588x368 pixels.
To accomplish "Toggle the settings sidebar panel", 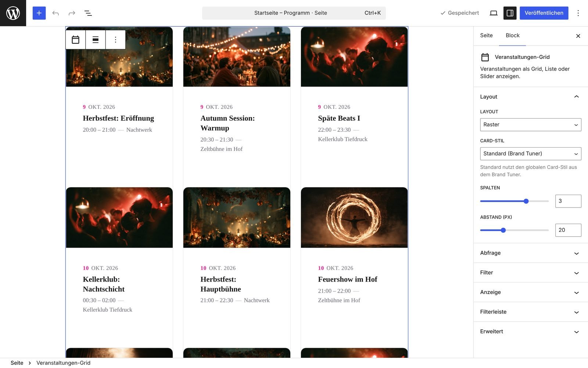I will (x=510, y=13).
